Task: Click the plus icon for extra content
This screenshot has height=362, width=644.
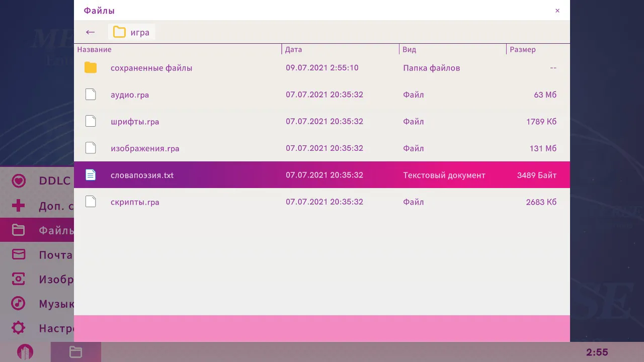Action: tap(19, 206)
